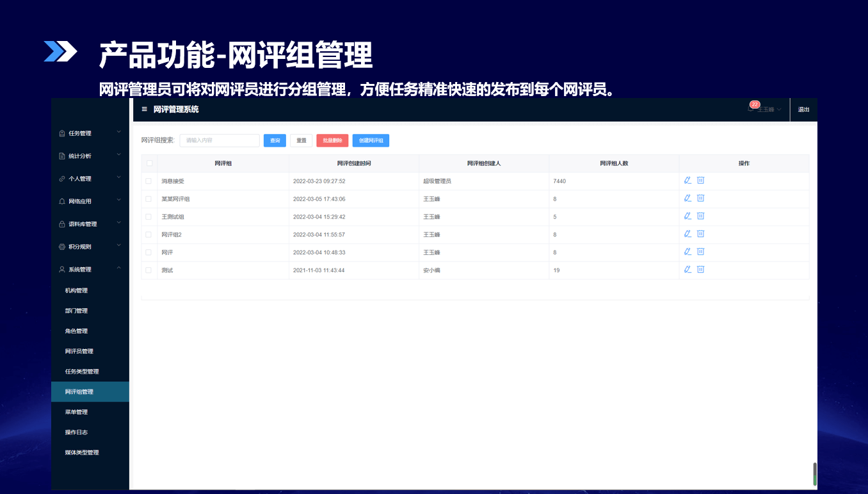Click the 退出 logout link in the header
The height and width of the screenshot is (494, 868).
(803, 110)
